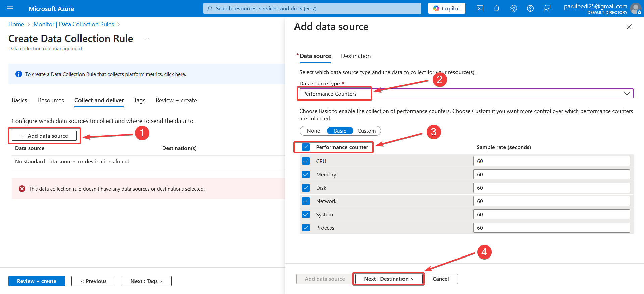
Task: Open the feedback icon in header
Action: [x=547, y=8]
